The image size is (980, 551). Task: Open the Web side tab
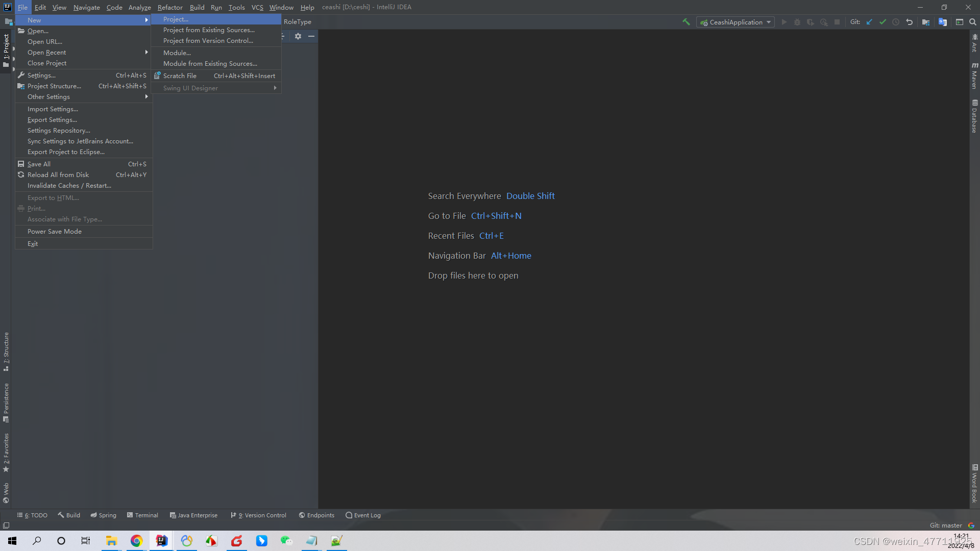point(6,492)
